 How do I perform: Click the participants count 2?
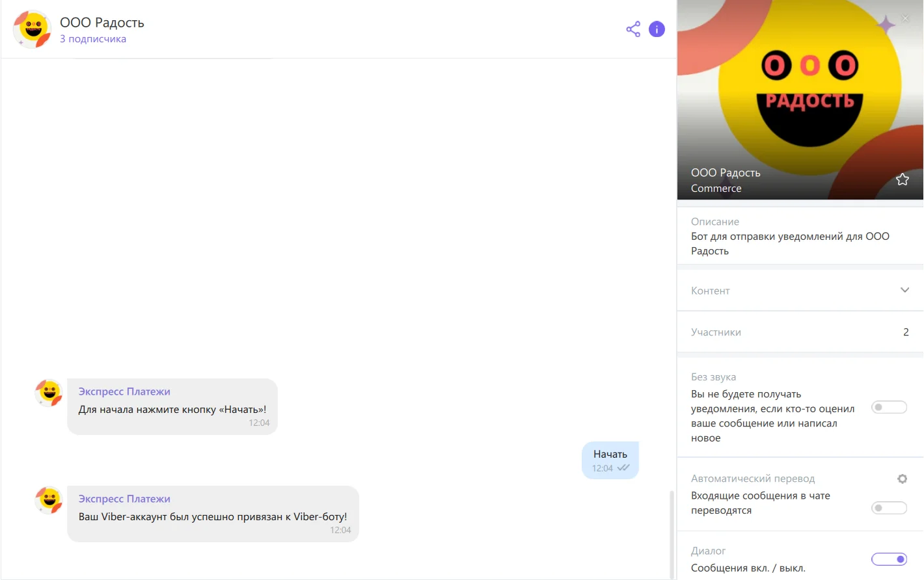pyautogui.click(x=906, y=332)
